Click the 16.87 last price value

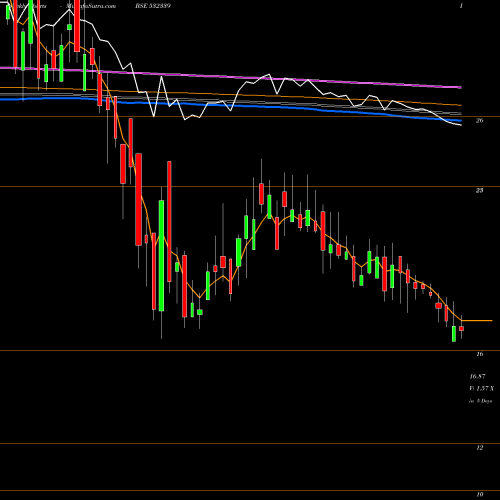pos(477,376)
